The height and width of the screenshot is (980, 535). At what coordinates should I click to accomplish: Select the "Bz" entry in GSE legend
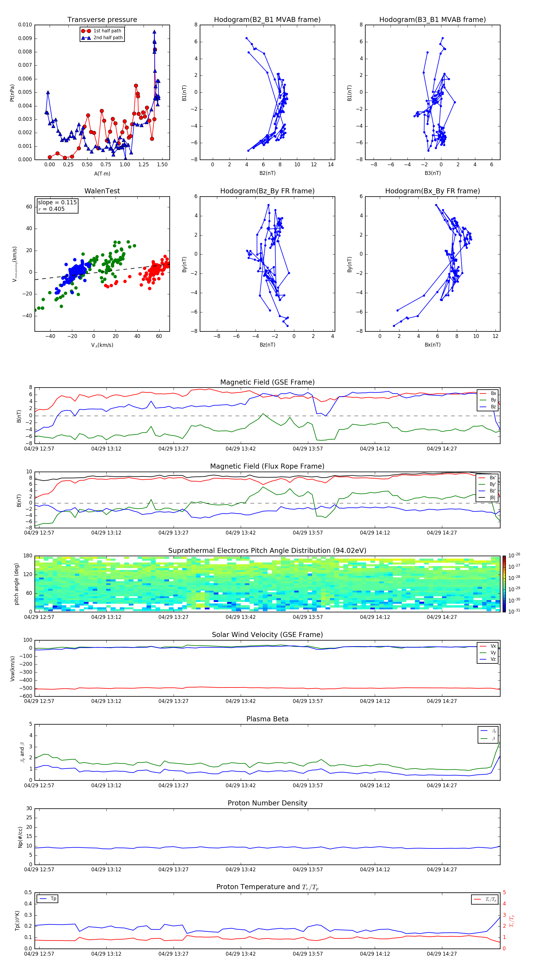488,407
